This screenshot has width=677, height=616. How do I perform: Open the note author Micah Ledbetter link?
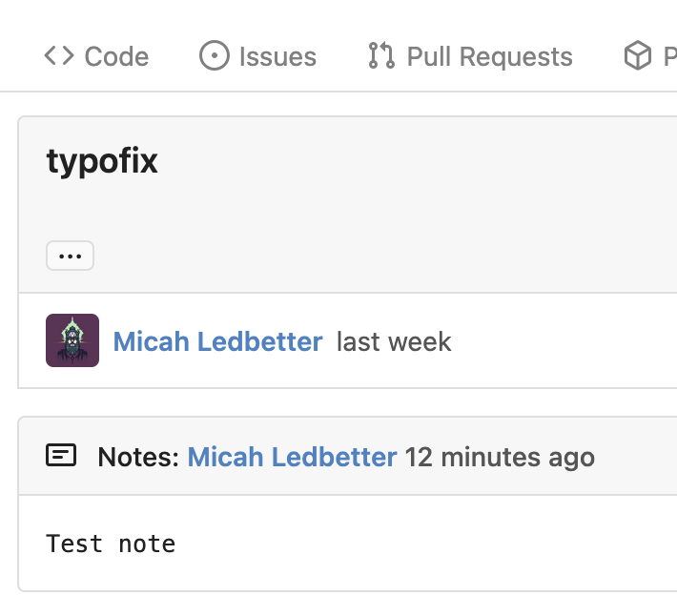pyautogui.click(x=292, y=458)
